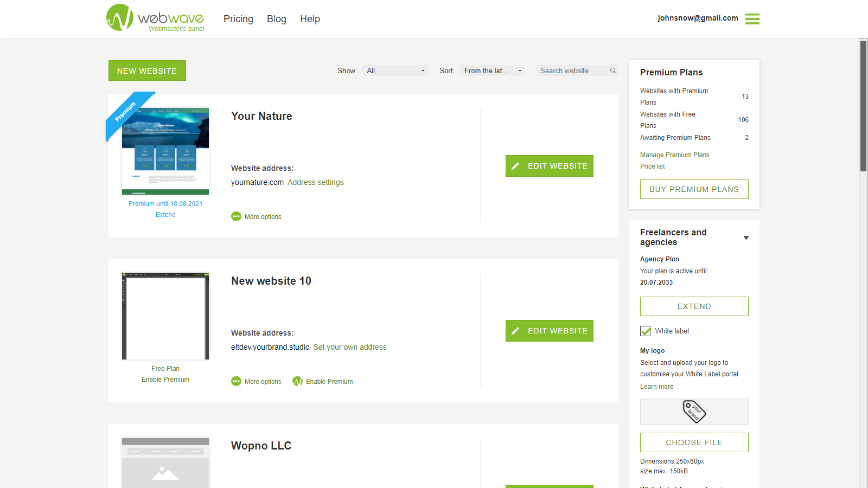
Task: Open the Pricing menu
Action: click(x=238, y=19)
